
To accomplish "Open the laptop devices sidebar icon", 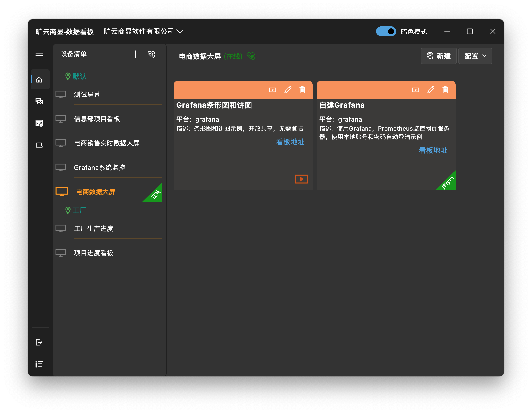I will point(39,145).
